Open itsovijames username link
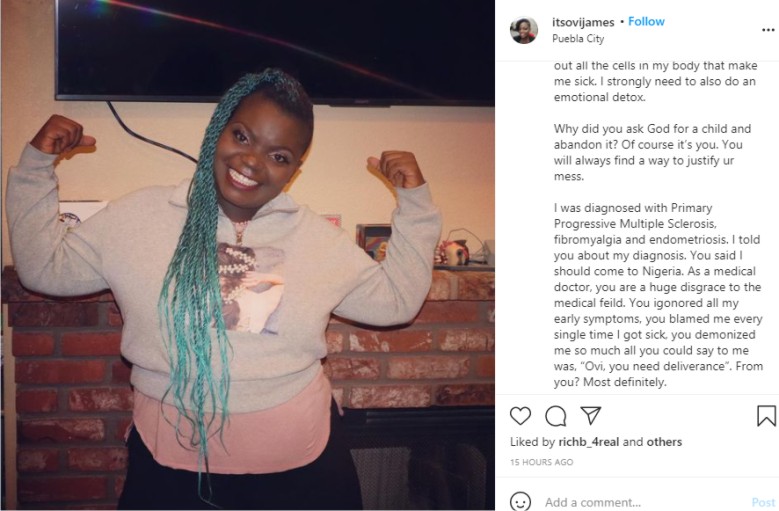Viewport: 779px width, 511px height. click(583, 22)
